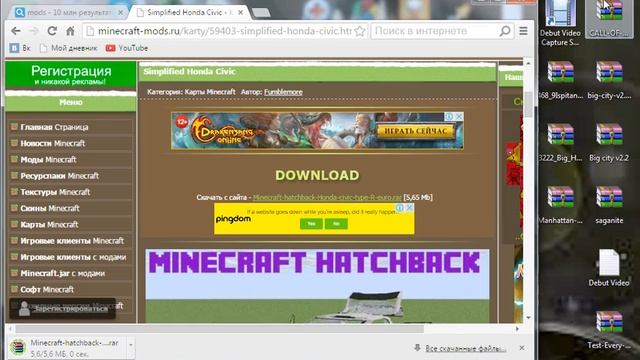Screen dimensions: 640x360
Task: Open Текстуры Minecraft menu item
Action: tap(55, 192)
